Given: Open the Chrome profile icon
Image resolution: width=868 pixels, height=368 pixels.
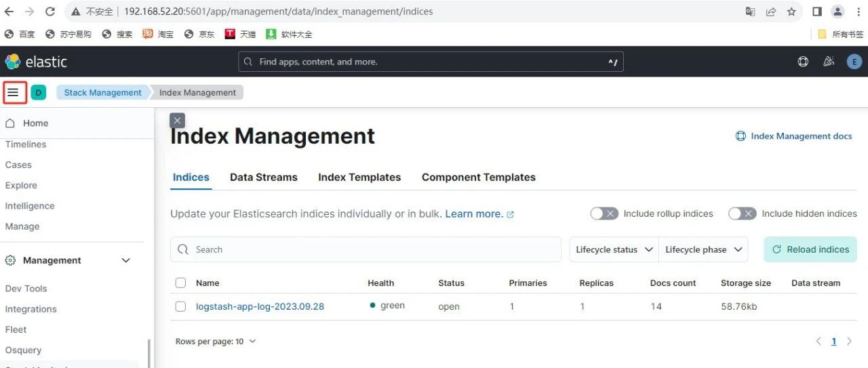Looking at the screenshot, I should pyautogui.click(x=837, y=12).
